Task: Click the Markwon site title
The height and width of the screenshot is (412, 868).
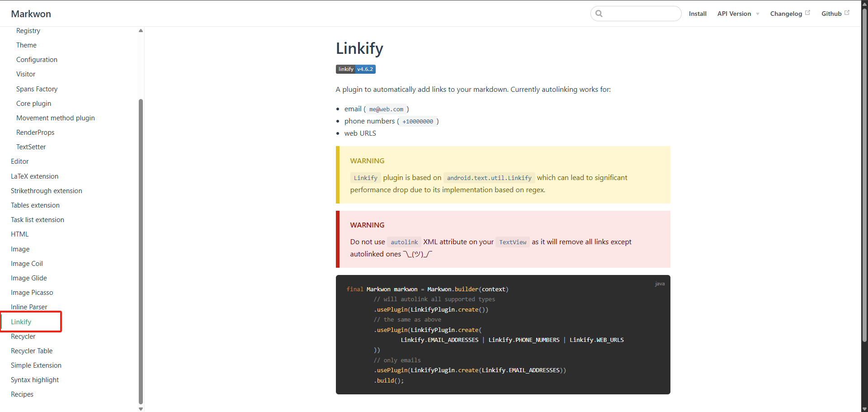Action: [x=31, y=14]
